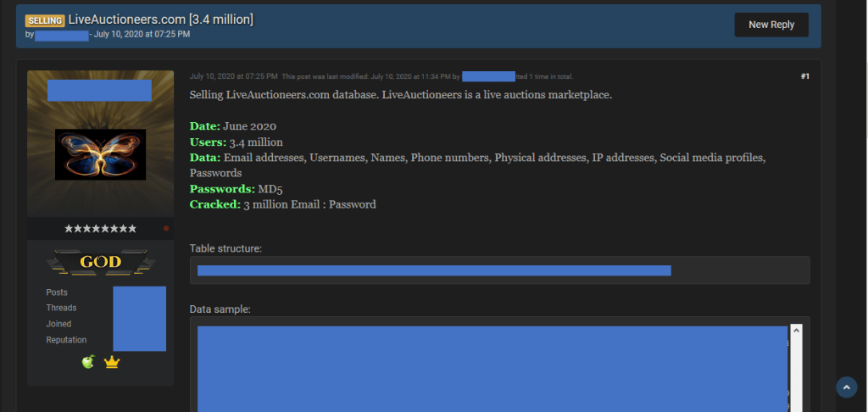Click inside the Data sample code box
Viewport: 868px width, 412px height.
(492, 365)
